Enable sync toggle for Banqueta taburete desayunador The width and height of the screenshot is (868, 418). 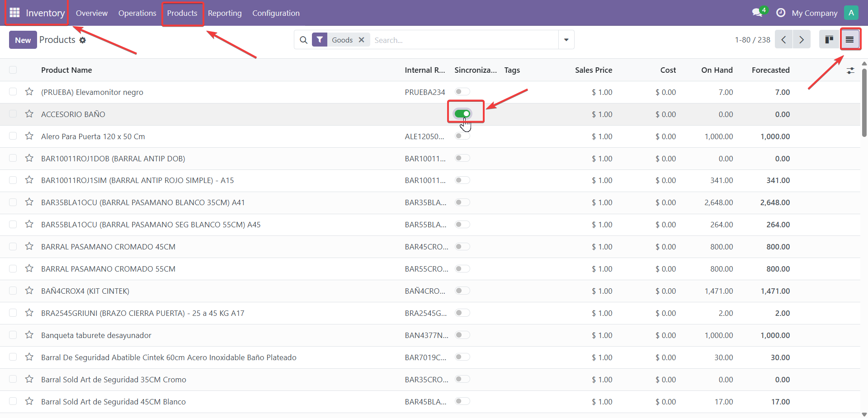[462, 335]
